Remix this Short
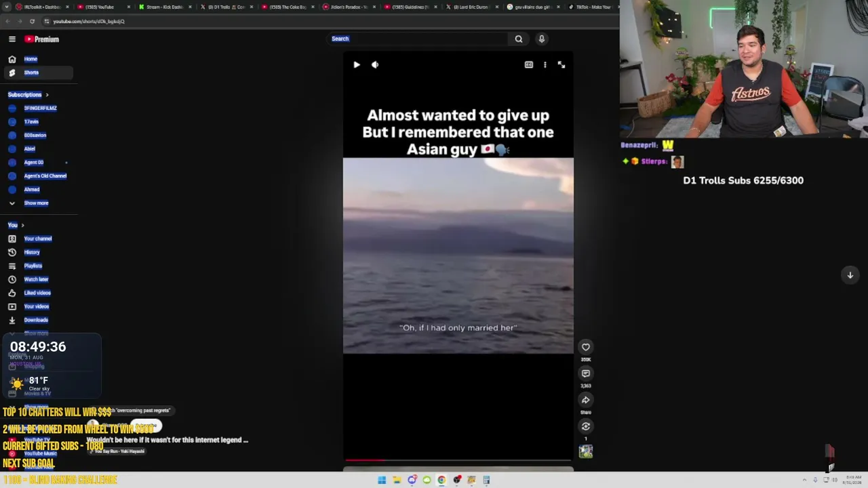Image resolution: width=868 pixels, height=488 pixels. [586, 426]
